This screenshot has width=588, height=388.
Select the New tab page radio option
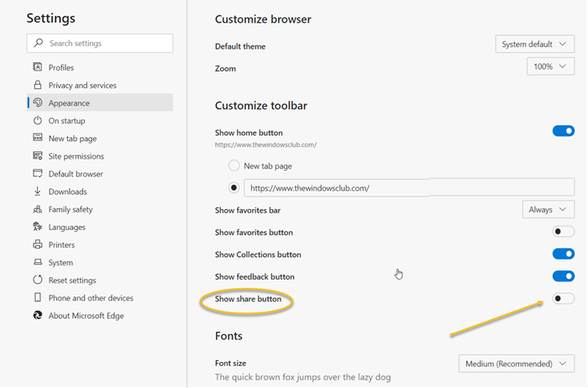click(234, 166)
